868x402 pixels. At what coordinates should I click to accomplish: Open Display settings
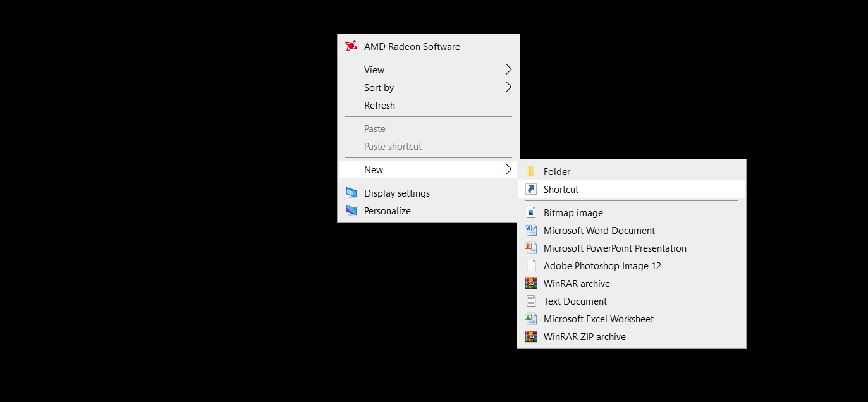(x=429, y=193)
